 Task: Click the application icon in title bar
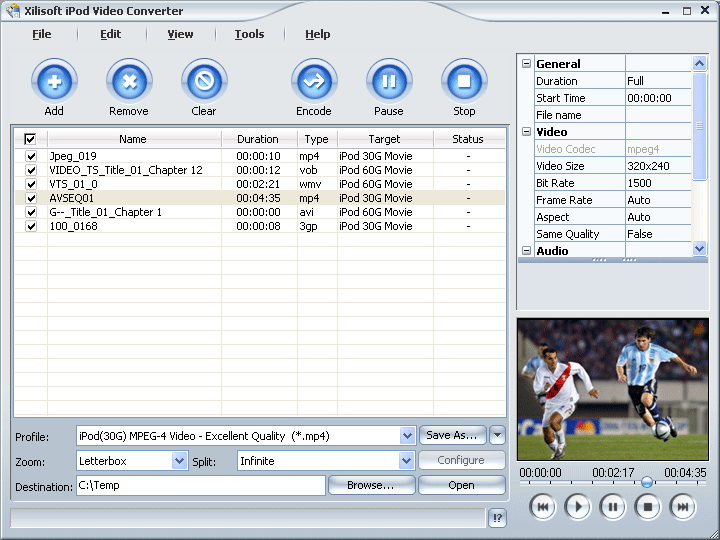tap(13, 11)
